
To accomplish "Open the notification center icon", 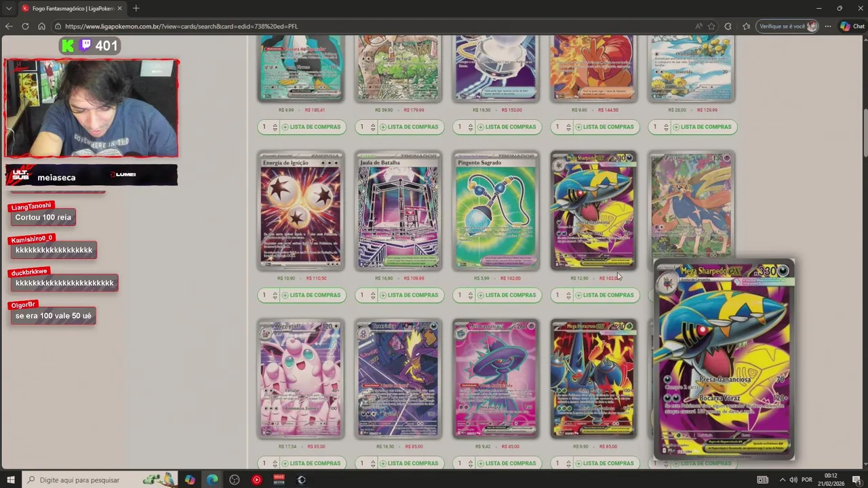I will click(857, 480).
